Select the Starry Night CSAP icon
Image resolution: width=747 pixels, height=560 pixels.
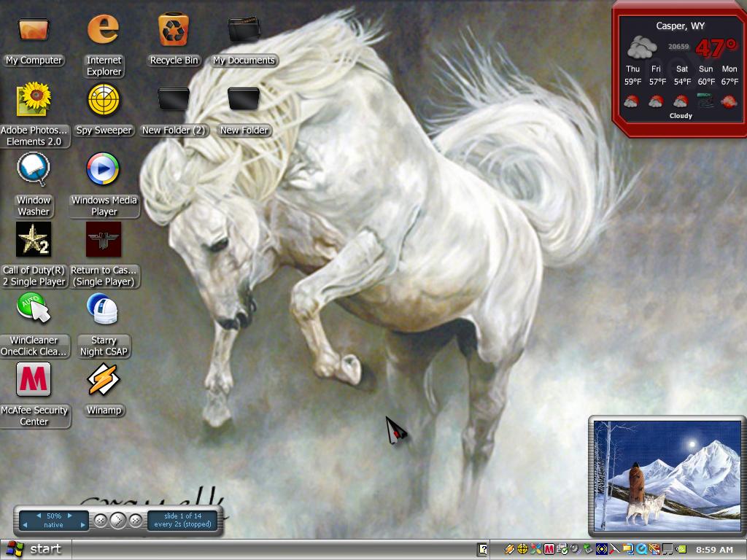pyautogui.click(x=104, y=325)
